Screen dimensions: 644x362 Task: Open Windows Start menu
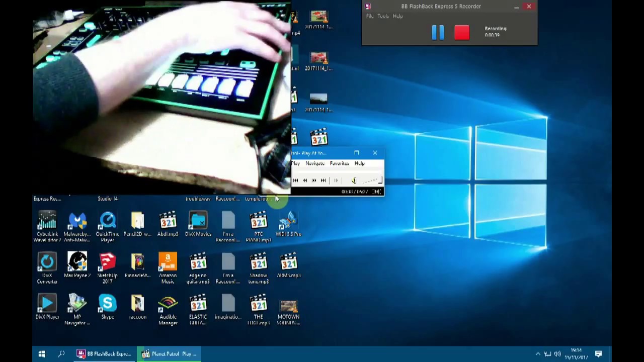coord(42,354)
